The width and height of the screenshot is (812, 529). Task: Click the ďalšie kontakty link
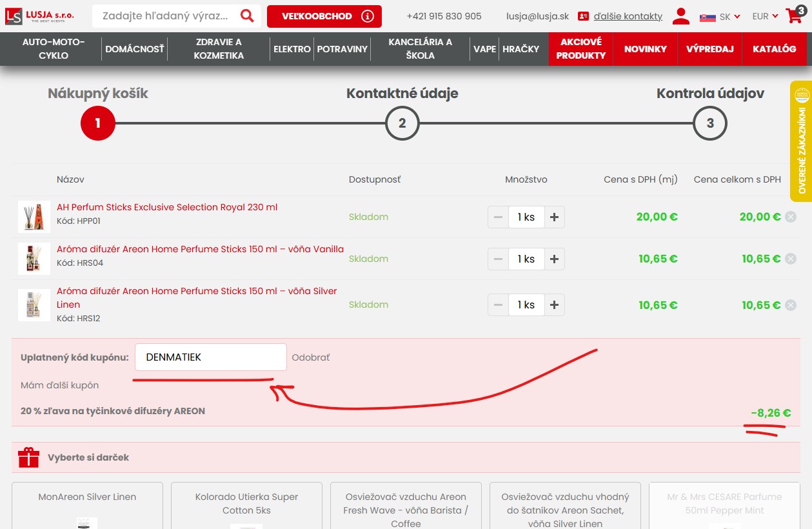pos(628,16)
